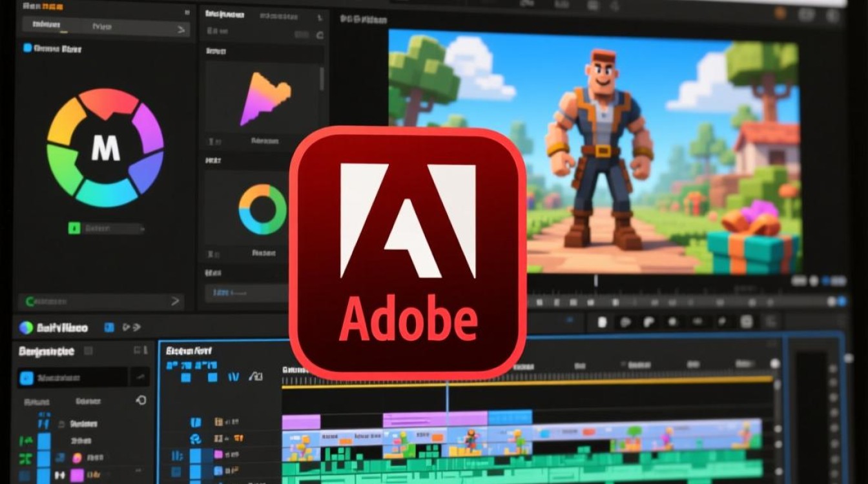Toggle the blue square on first timeline track
Screen dimensions: 868x484
(x=196, y=423)
